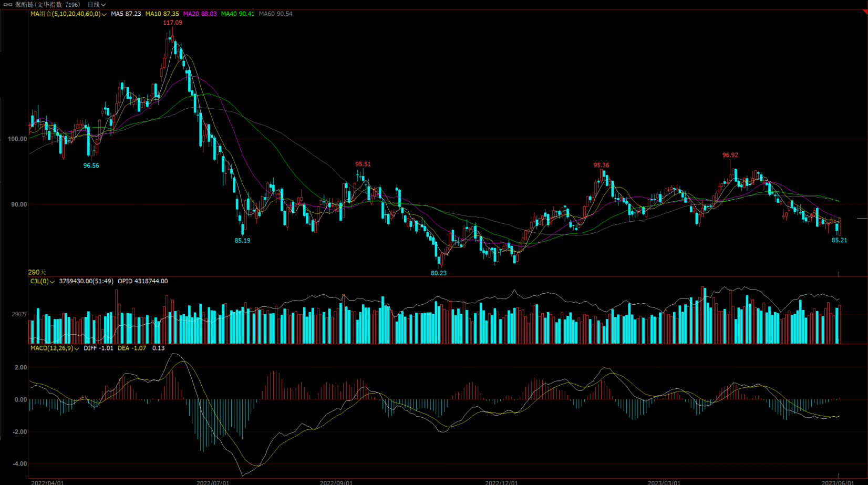
Task: Click the red corner marker at top right
Action: (865, 12)
